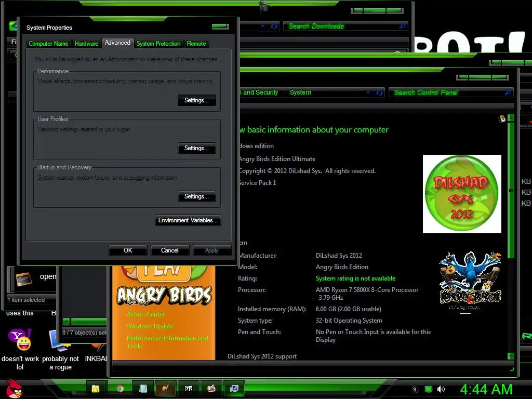
Task: Confirm System Properties with OK
Action: click(128, 250)
